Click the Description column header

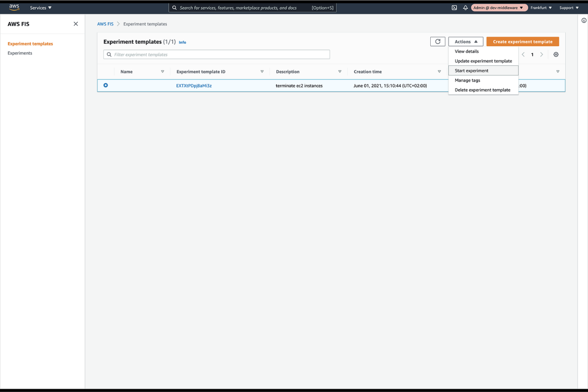(x=288, y=71)
